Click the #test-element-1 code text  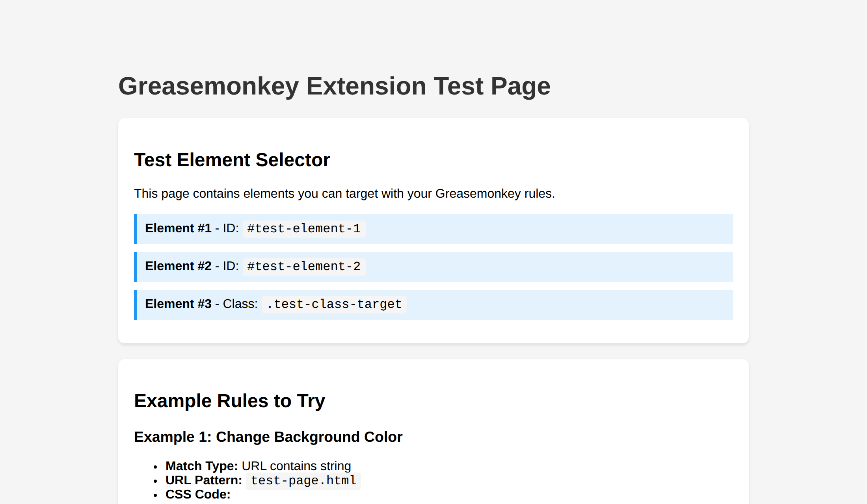[x=304, y=229]
